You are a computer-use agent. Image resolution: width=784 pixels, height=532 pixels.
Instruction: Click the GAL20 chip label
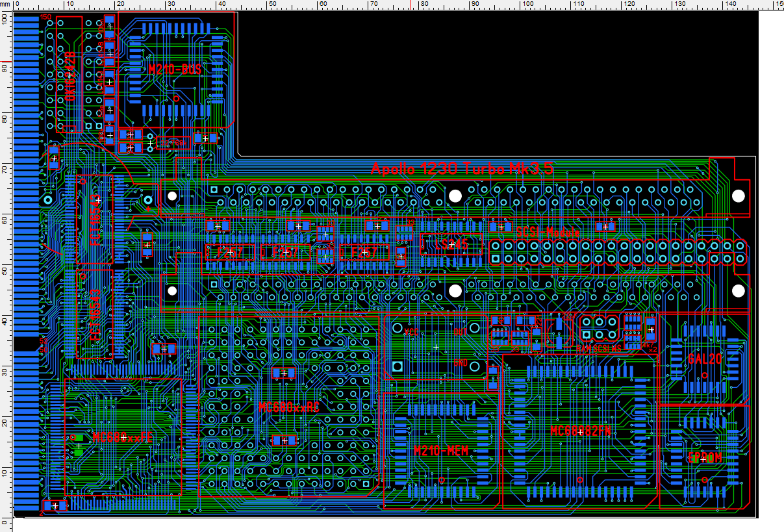coord(704,359)
